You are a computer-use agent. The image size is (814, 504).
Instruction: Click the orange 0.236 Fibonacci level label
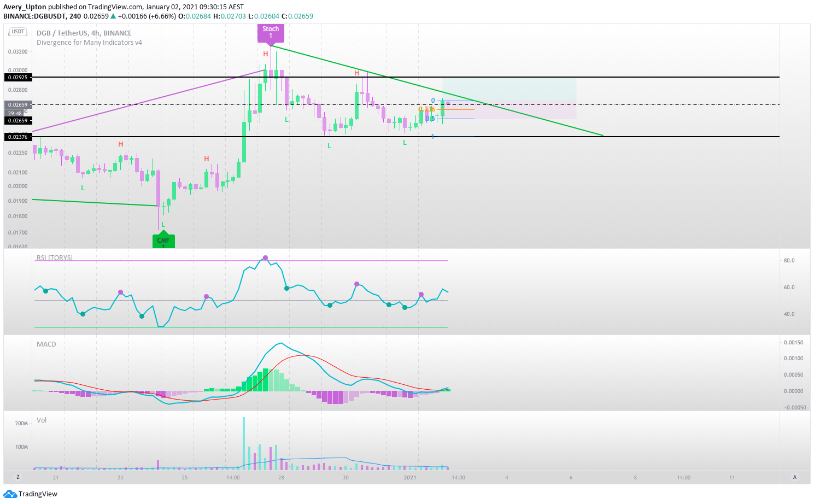point(426,109)
